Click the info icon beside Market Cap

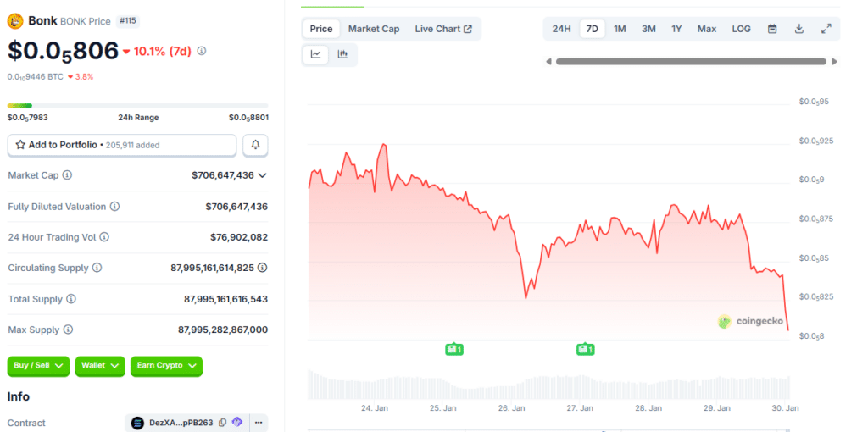[67, 175]
